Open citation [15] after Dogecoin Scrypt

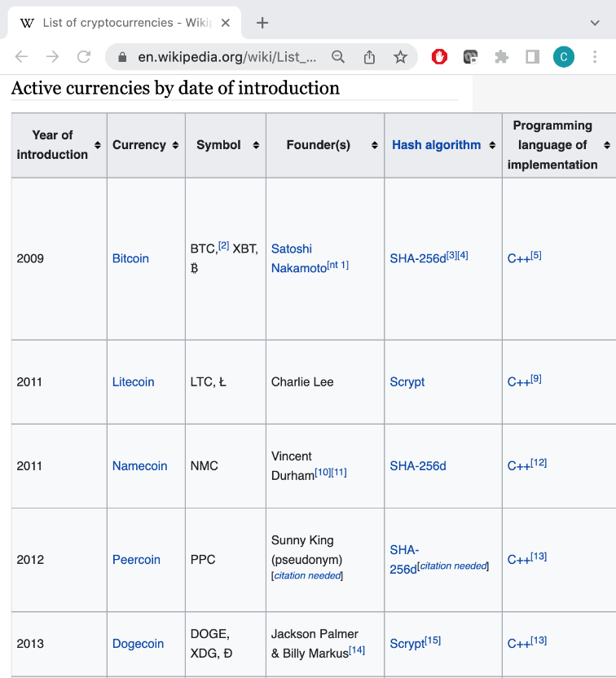coord(433,641)
